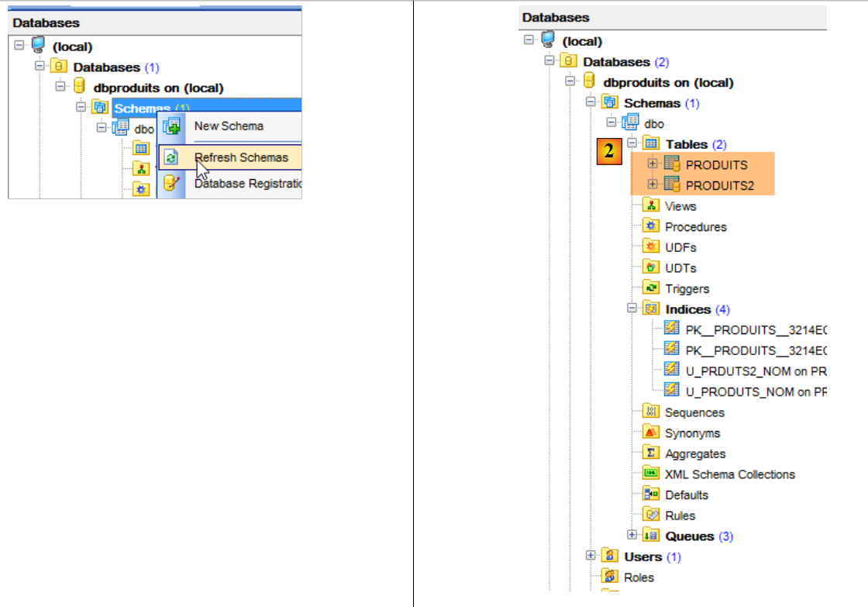Expand the PRODUITS2 table node
Screen dimensions: 868x607
[x=652, y=185]
